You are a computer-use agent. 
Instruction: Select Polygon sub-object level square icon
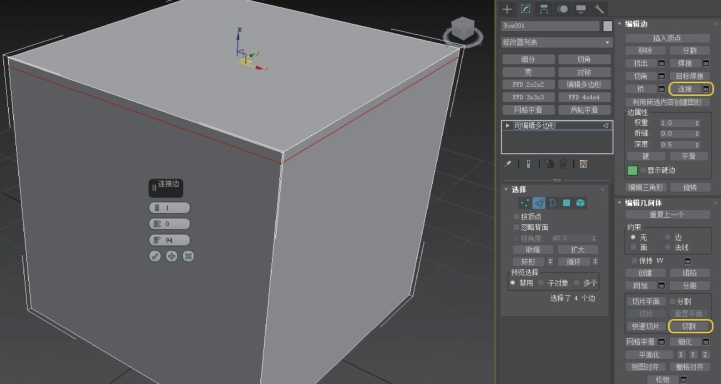(566, 203)
